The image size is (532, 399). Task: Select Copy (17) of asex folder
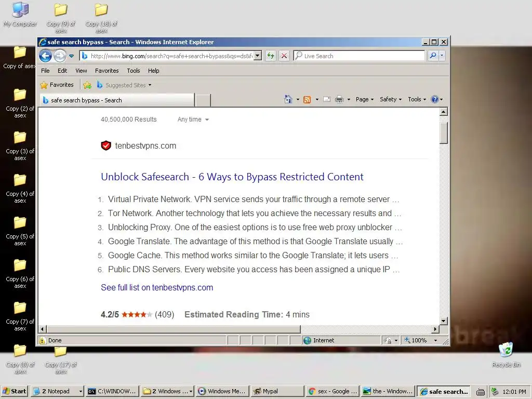coord(61,361)
